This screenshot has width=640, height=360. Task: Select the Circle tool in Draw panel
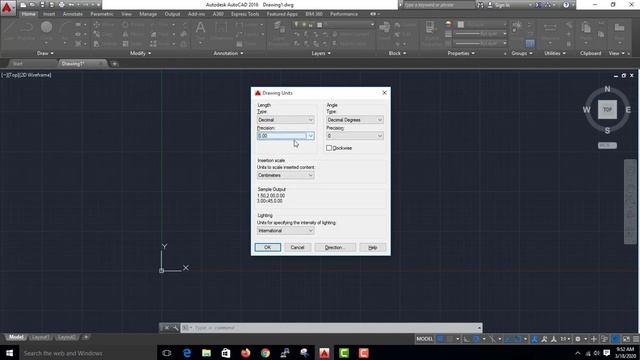click(x=47, y=27)
